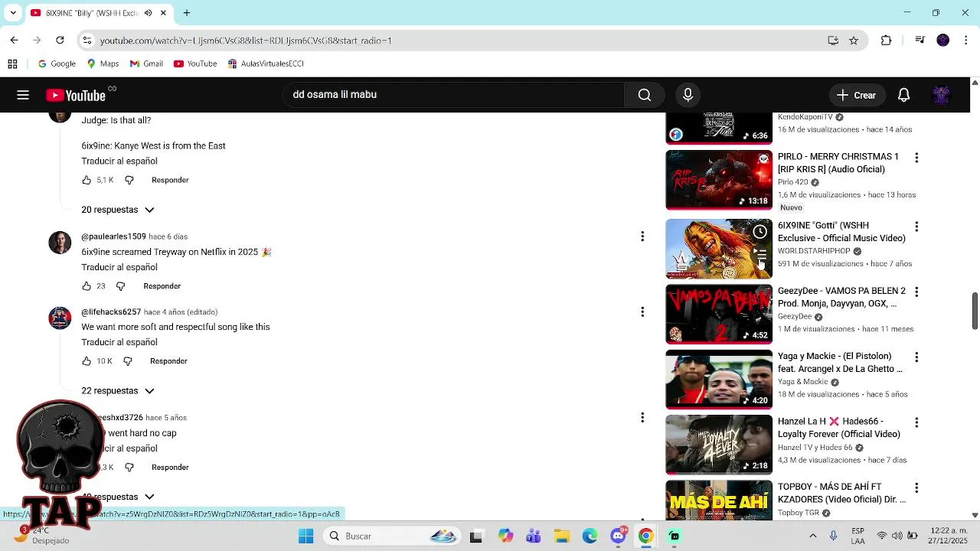Switch to the 6IX9INE Billy tab
Screen dimensions: 980x551
pyautogui.click(x=90, y=13)
